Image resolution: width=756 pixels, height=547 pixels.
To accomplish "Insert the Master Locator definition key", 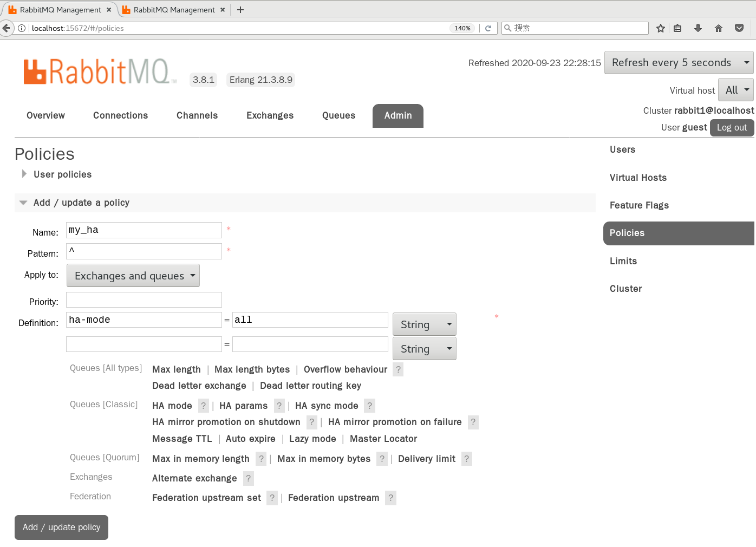I will [383, 439].
